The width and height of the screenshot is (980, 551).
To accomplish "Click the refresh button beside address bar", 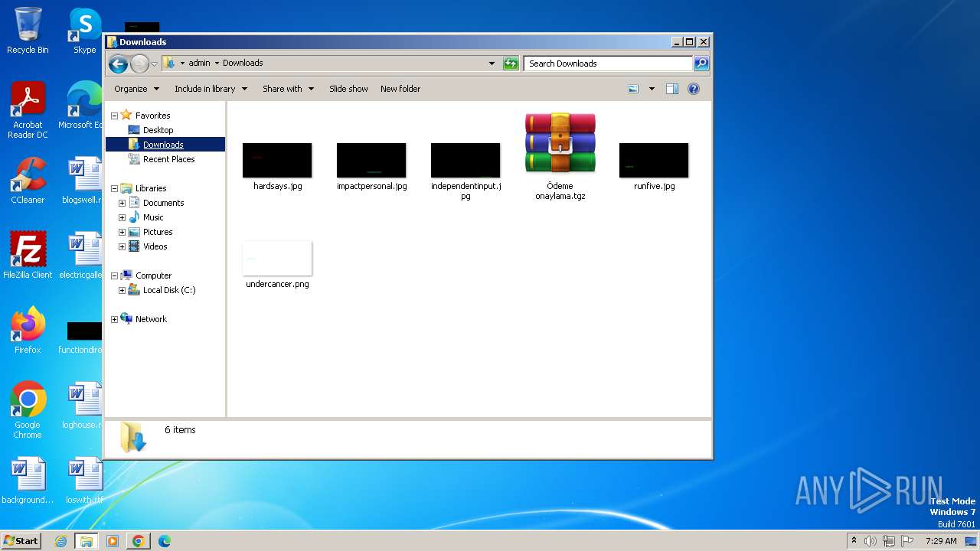I will (511, 64).
